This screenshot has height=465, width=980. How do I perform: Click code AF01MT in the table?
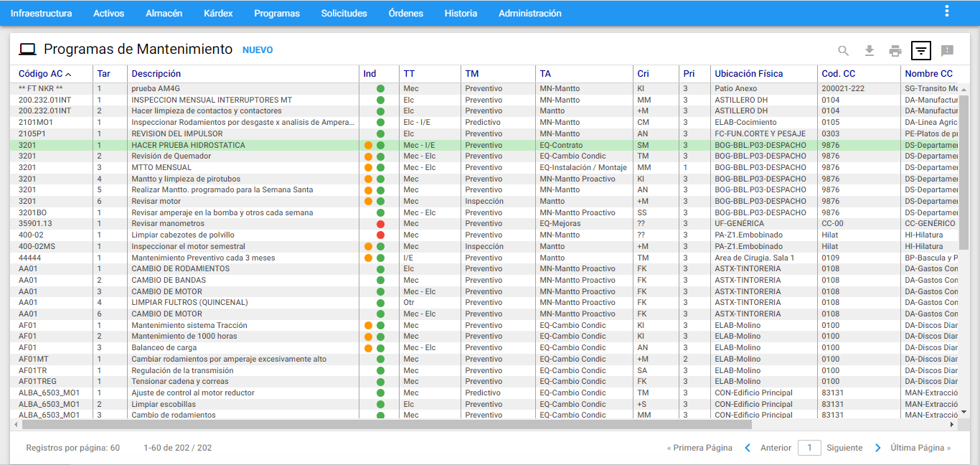(x=34, y=360)
